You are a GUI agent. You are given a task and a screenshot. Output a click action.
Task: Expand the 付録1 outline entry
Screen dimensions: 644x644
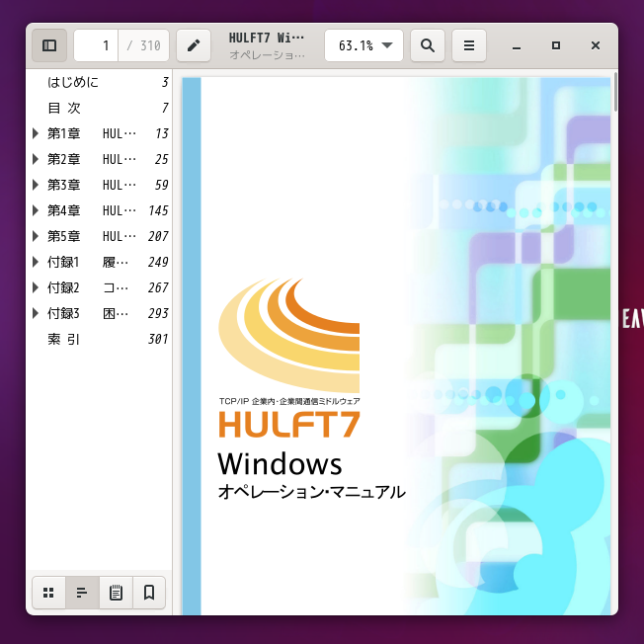tap(36, 262)
